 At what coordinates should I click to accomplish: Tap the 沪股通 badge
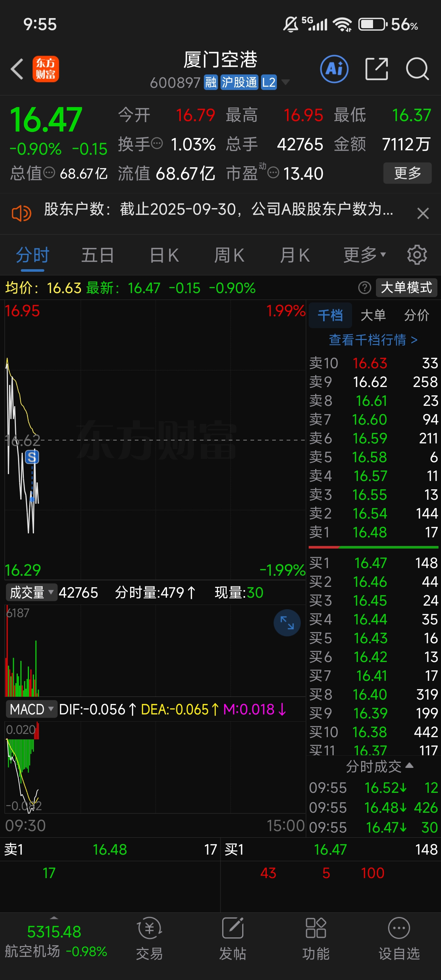239,82
